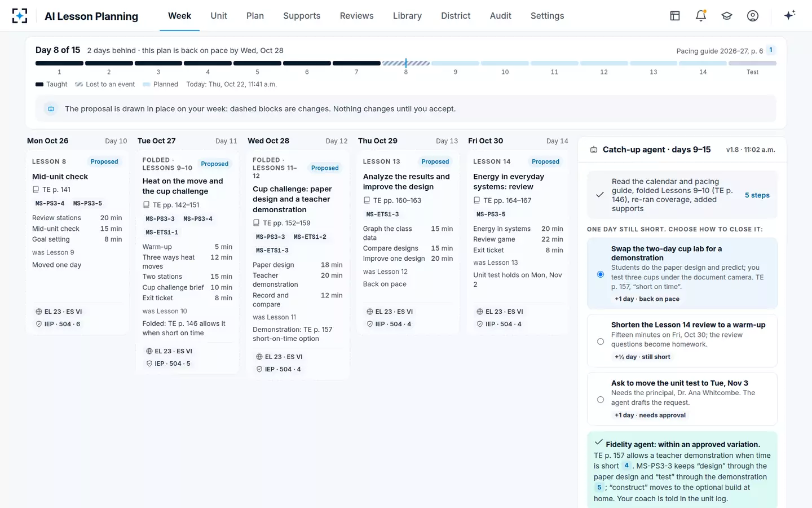This screenshot has width=812, height=508.
Task: Click the Catch-up agent panel icon
Action: [594, 150]
